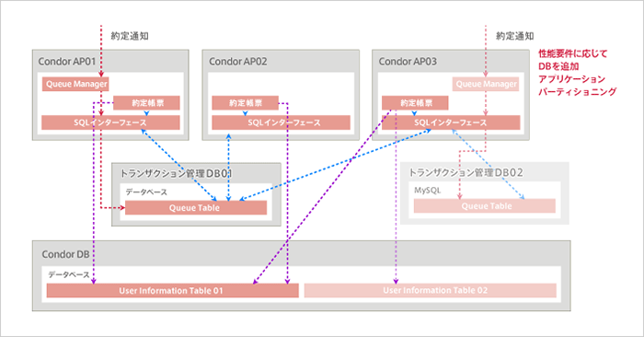Viewport: 644px width, 337px height.
Task: Click the faded Queue Table in DB02
Action: (x=485, y=206)
